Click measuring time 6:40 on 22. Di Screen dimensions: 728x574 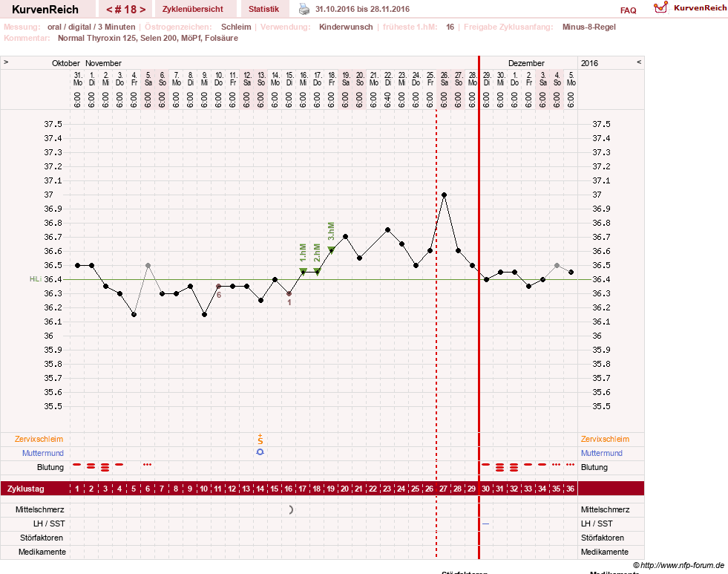(388, 100)
